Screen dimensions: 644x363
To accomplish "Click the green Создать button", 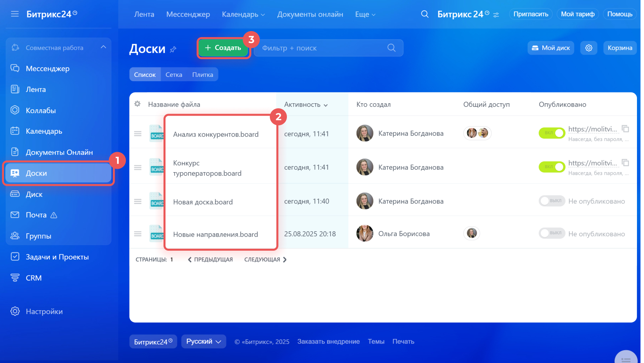I will pyautogui.click(x=224, y=48).
